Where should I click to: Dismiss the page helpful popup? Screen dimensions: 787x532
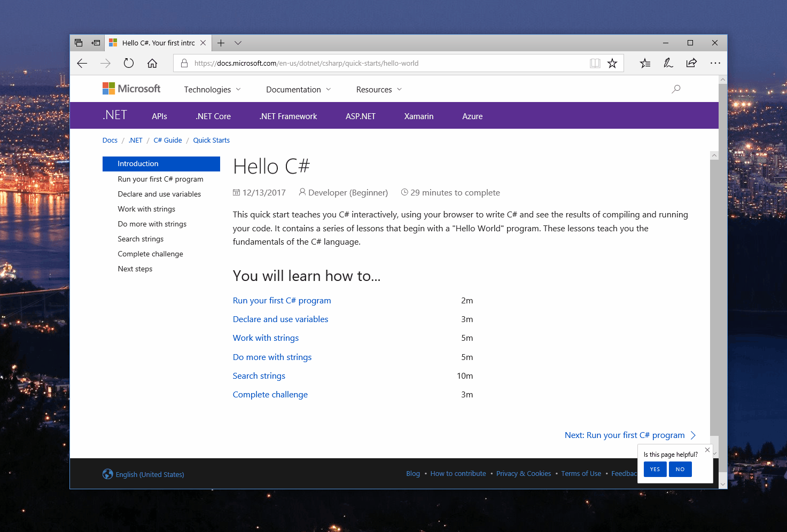point(707,450)
